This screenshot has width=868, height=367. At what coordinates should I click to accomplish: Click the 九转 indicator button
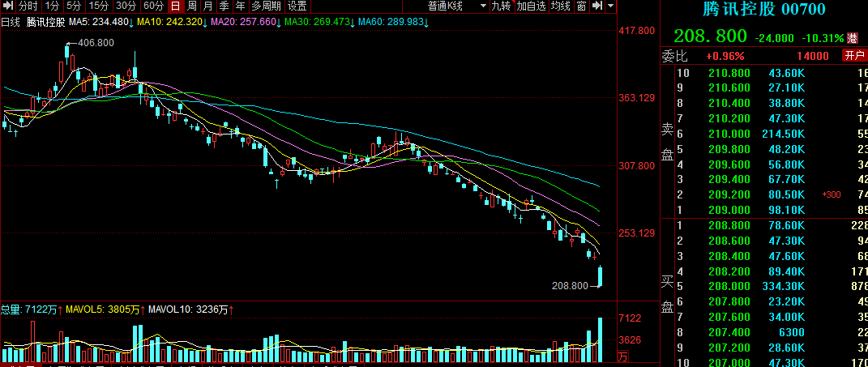coord(502,6)
